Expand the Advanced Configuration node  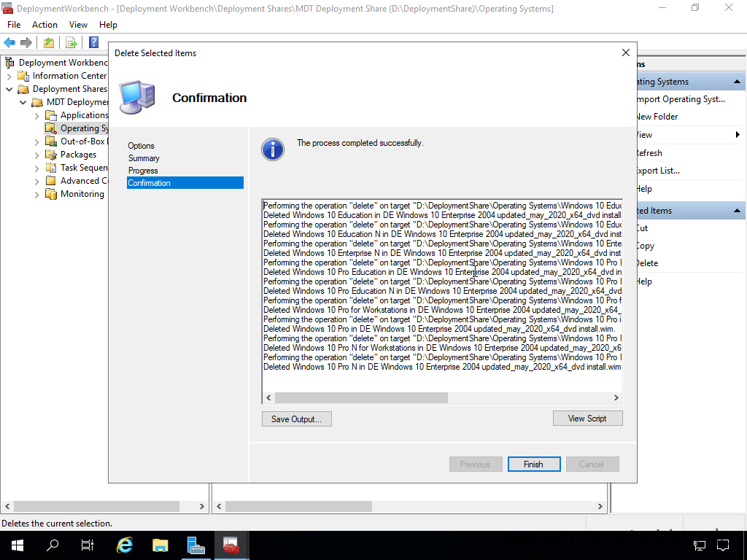[x=36, y=182]
